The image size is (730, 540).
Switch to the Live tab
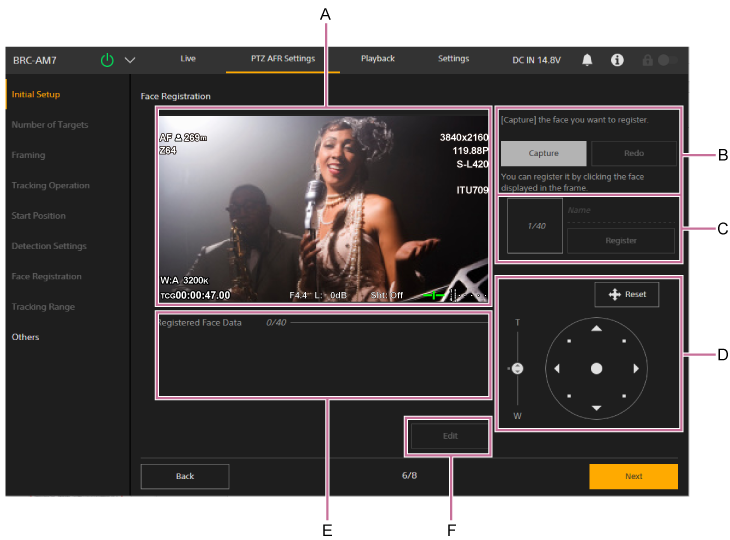click(188, 59)
